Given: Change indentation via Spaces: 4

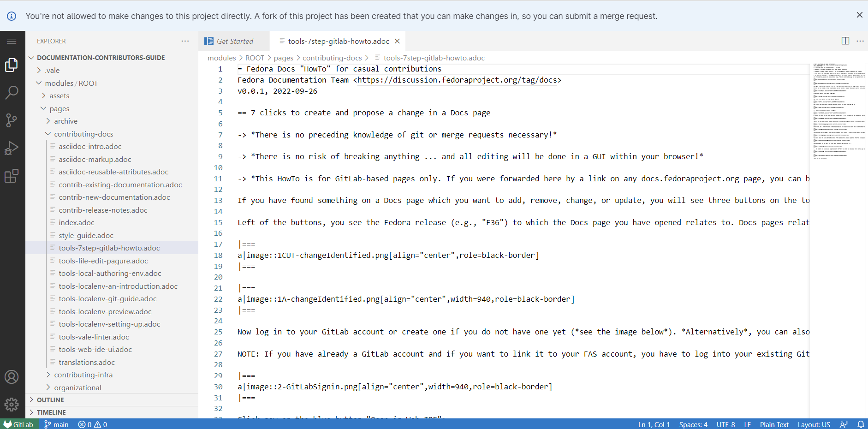Looking at the screenshot, I should (693, 424).
